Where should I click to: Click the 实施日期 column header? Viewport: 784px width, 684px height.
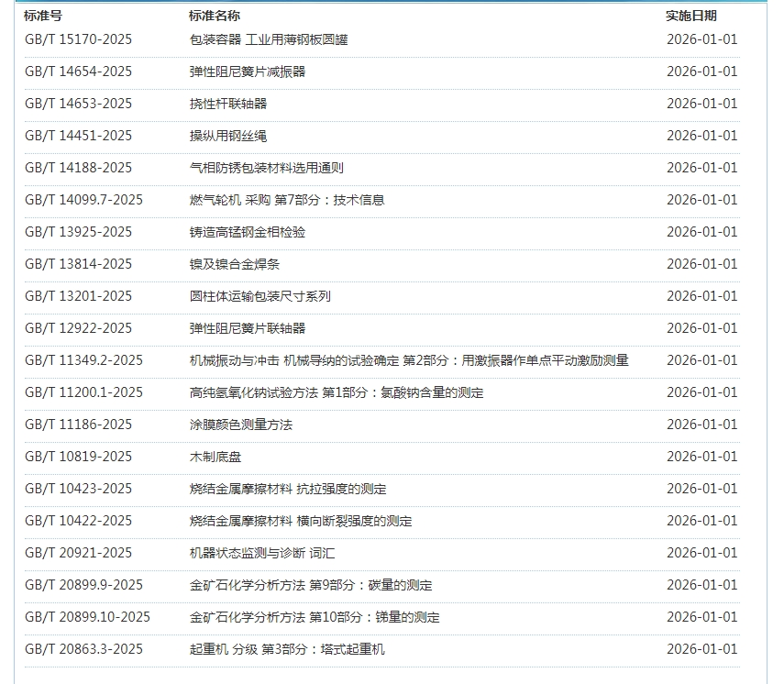coord(691,16)
